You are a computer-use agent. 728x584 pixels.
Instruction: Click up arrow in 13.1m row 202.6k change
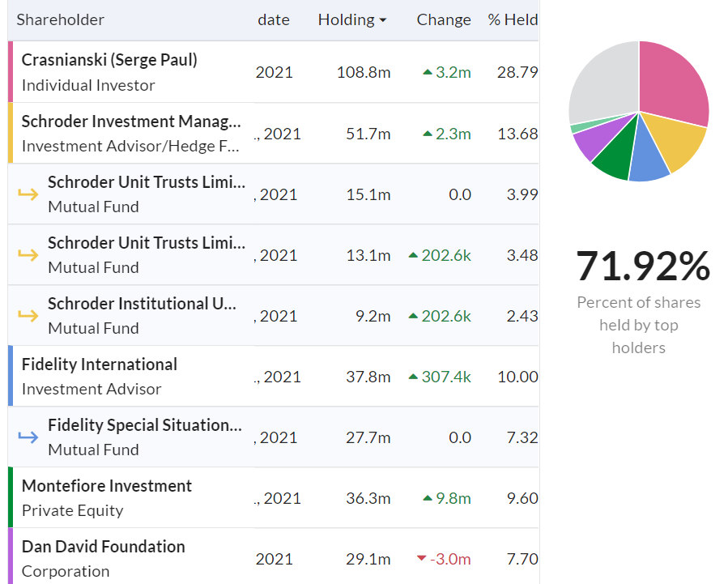pos(413,255)
